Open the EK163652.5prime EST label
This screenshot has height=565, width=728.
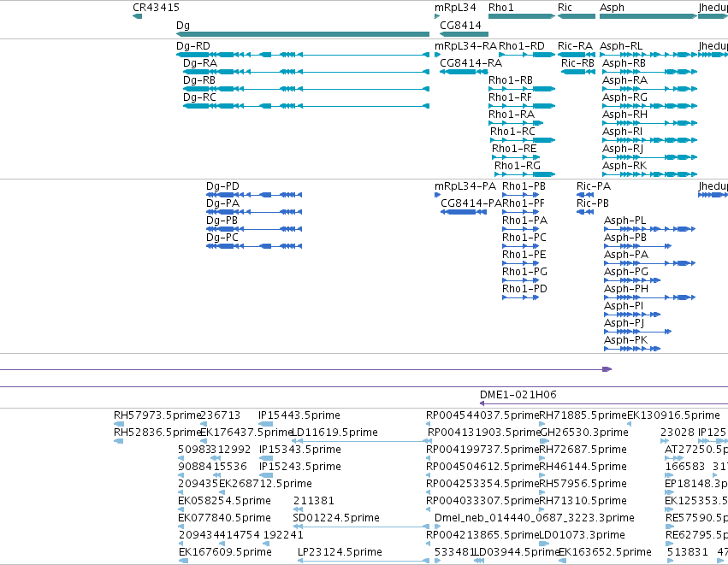click(605, 552)
